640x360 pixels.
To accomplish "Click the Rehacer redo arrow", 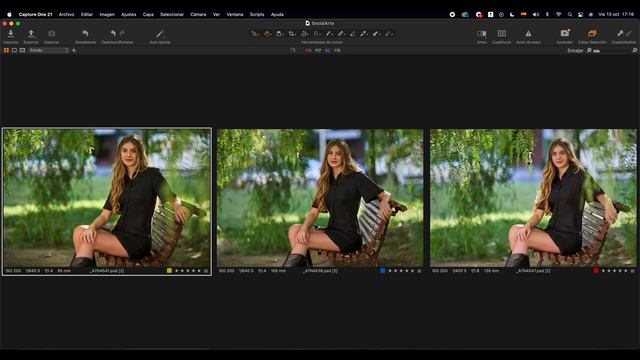I will 122,34.
